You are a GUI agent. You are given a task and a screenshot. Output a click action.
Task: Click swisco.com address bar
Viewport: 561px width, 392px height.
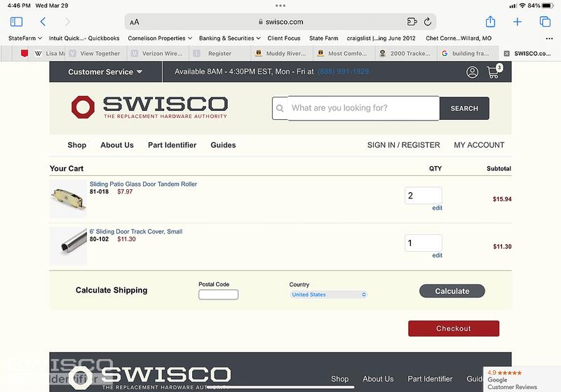click(280, 22)
